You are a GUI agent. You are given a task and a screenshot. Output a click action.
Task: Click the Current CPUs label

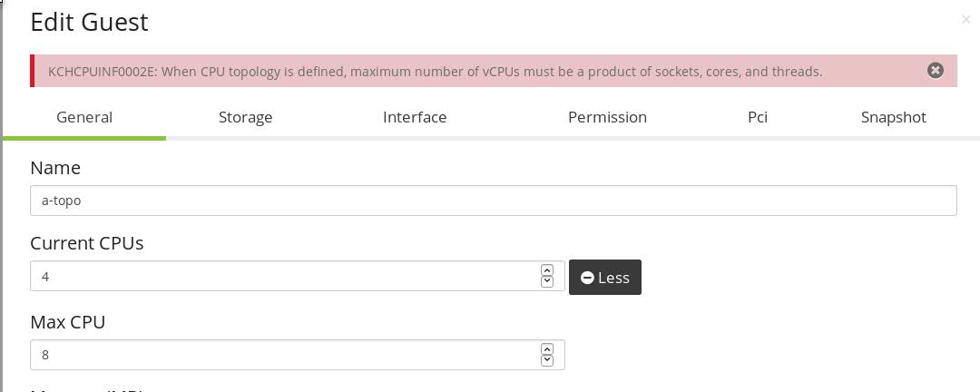tap(86, 243)
